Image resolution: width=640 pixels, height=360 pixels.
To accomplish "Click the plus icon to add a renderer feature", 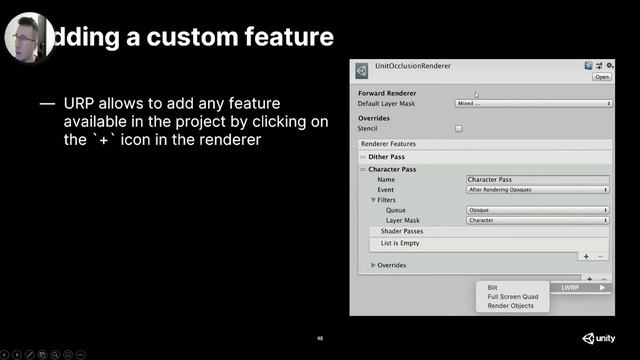I will [589, 279].
